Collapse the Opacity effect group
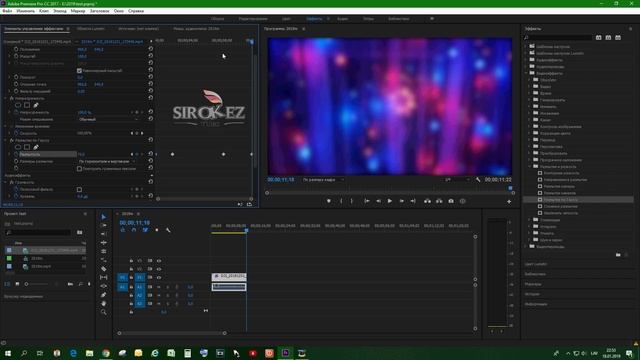The width and height of the screenshot is (640, 360). (6, 98)
